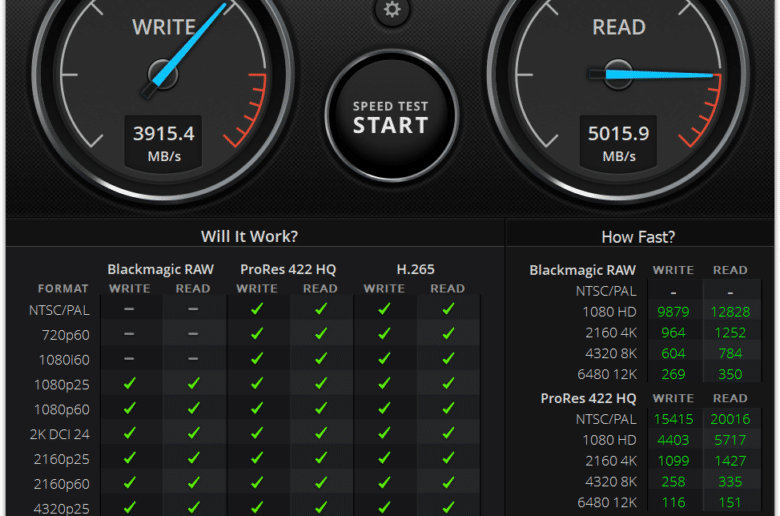This screenshot has height=516, width=780.
Task: Click 1080p25 H.265 read checkmark
Action: tap(448, 383)
